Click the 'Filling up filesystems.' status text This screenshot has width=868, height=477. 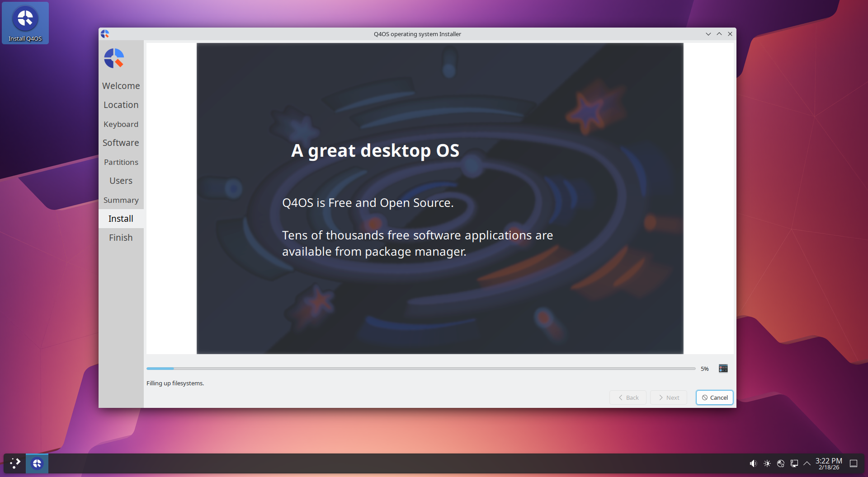click(175, 383)
